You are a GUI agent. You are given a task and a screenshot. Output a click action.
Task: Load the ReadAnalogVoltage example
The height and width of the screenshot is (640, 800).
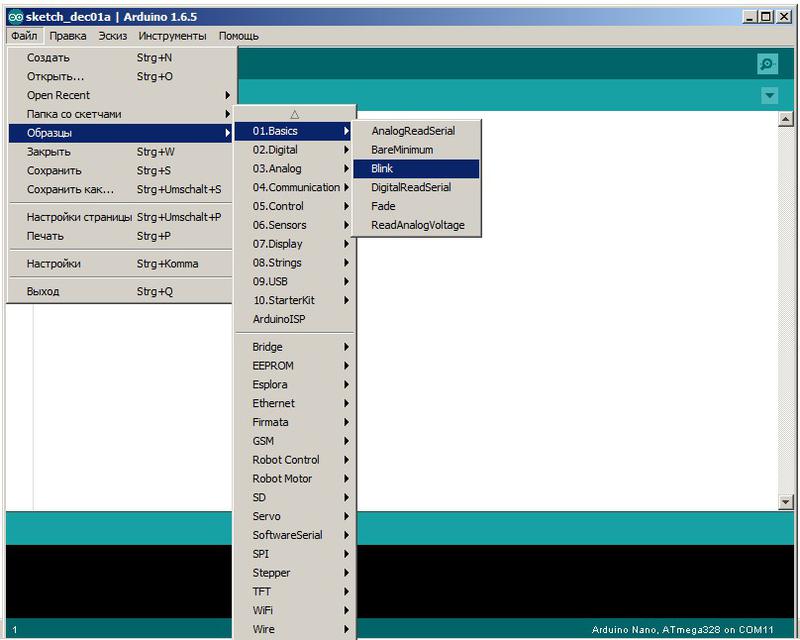pos(416,226)
